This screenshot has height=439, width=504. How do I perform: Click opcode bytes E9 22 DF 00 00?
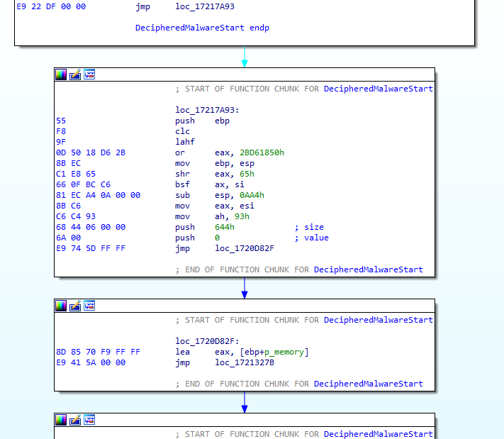click(x=51, y=6)
